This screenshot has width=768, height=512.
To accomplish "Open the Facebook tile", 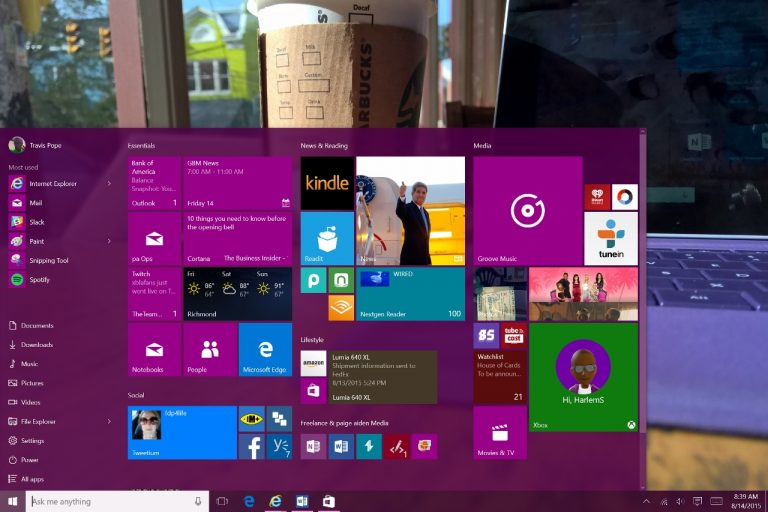I will pyautogui.click(x=252, y=447).
